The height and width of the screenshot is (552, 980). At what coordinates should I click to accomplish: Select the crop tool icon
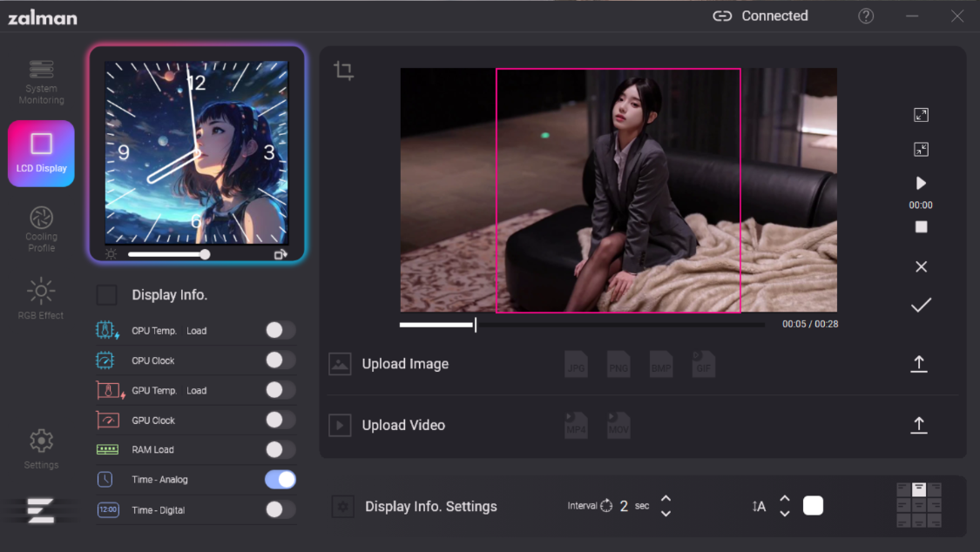point(344,70)
